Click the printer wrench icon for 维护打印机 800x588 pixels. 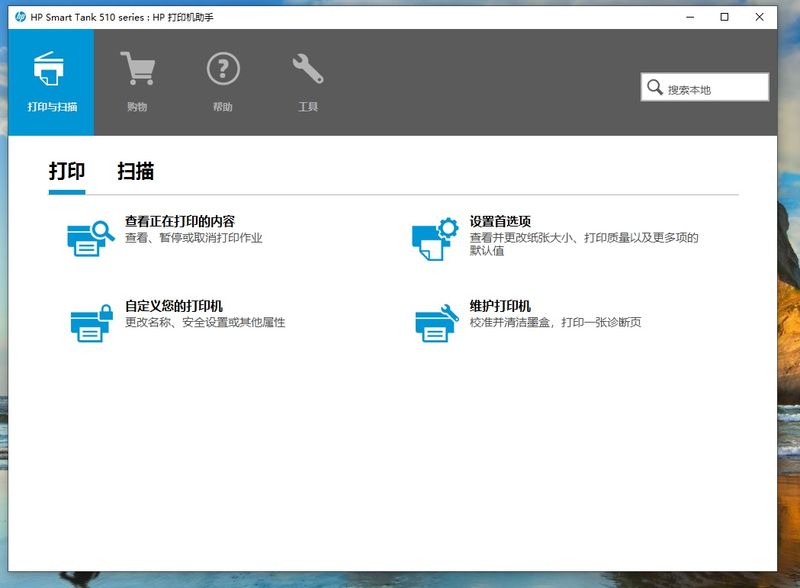(437, 323)
